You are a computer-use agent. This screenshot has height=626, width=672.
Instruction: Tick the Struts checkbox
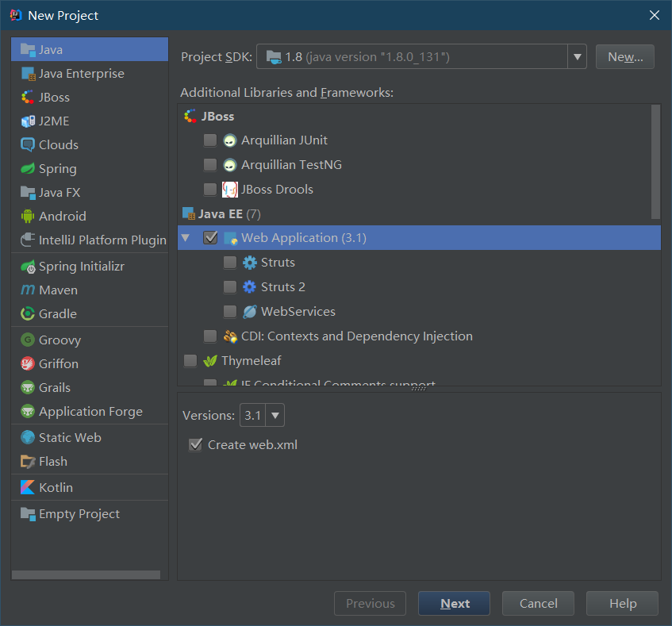point(230,263)
